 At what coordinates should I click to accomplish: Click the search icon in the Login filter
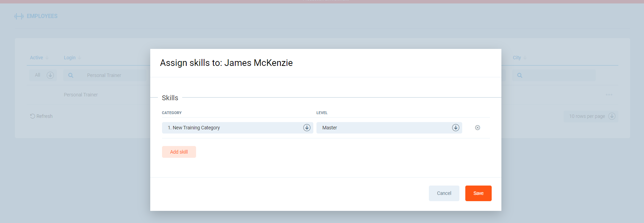pyautogui.click(x=71, y=75)
